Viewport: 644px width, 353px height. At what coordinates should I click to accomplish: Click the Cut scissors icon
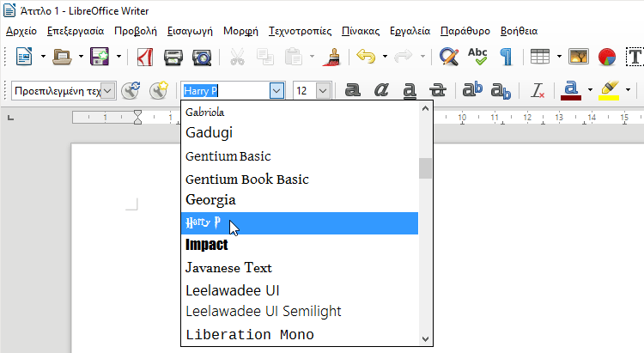click(x=237, y=57)
